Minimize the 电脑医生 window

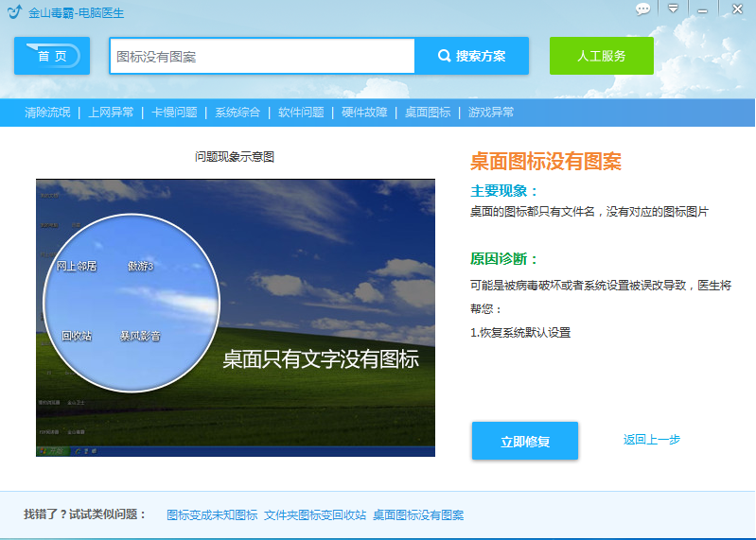pyautogui.click(x=702, y=10)
